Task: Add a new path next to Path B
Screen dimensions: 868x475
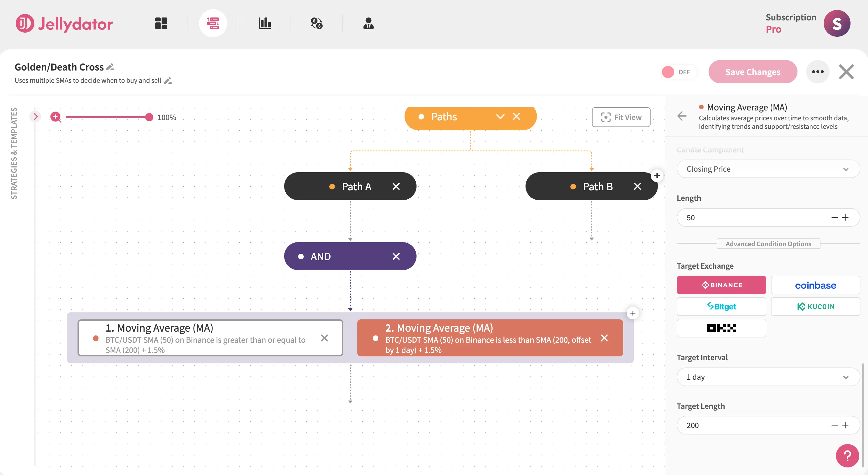Action: (657, 175)
